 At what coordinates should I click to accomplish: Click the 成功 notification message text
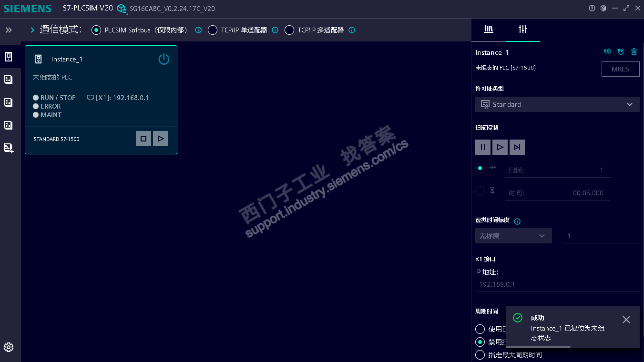click(x=568, y=333)
